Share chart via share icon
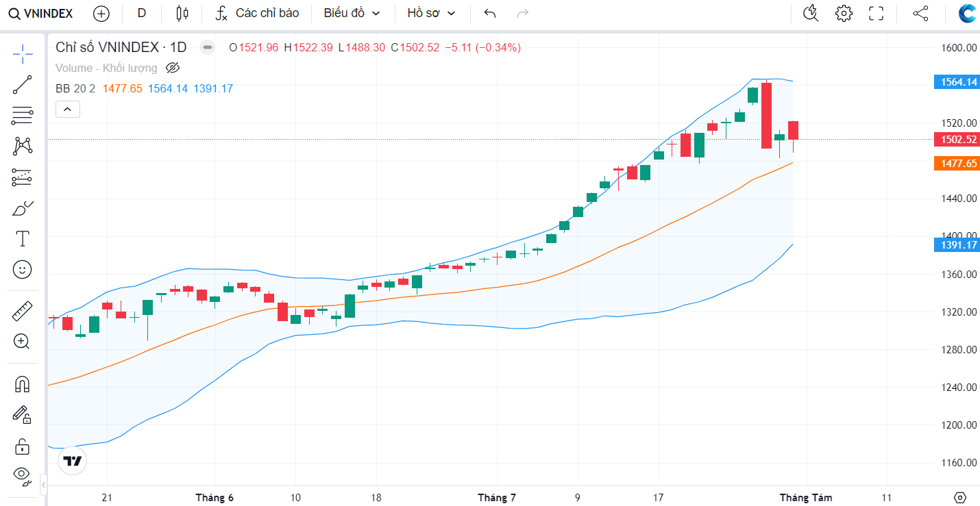Viewport: 980px width, 506px height. (920, 13)
